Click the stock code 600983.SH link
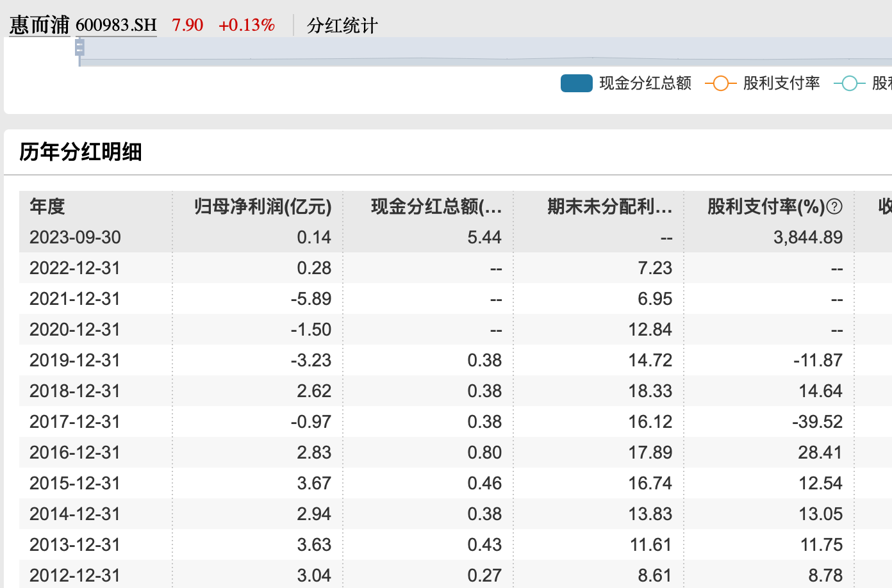 tap(116, 26)
